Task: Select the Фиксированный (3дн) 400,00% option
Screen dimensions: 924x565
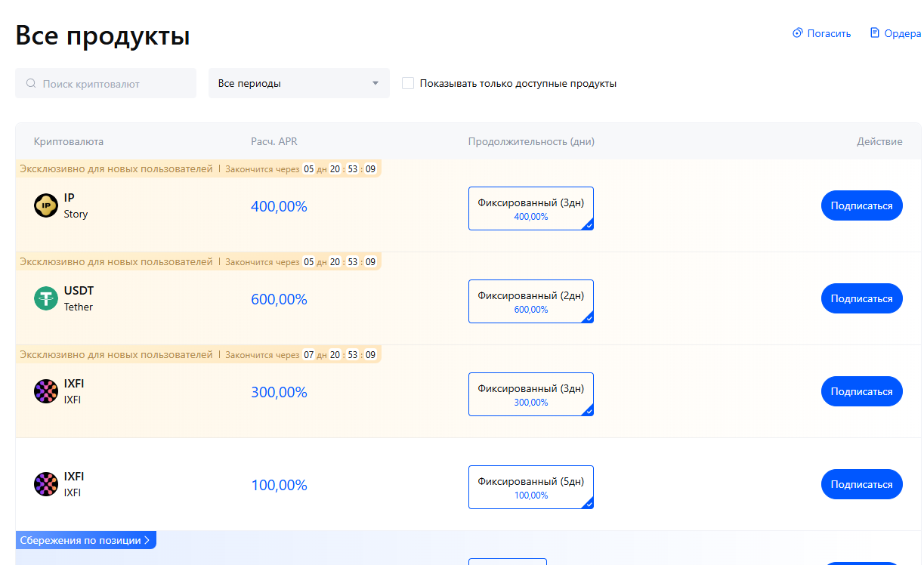Action: [531, 208]
